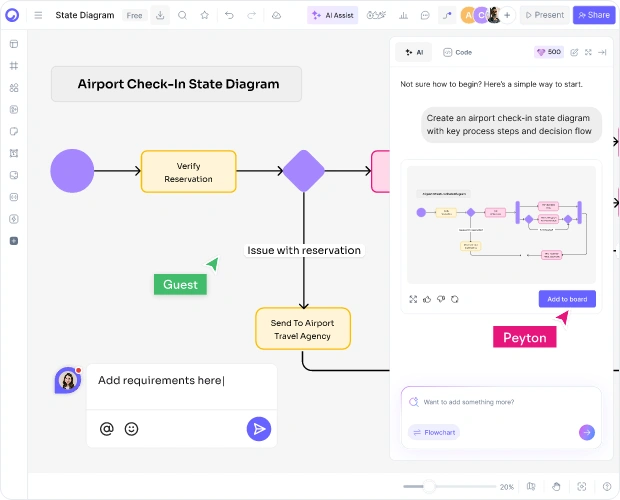The image size is (620, 500).
Task: Select the frame tool in sidebar
Action: (x=14, y=66)
